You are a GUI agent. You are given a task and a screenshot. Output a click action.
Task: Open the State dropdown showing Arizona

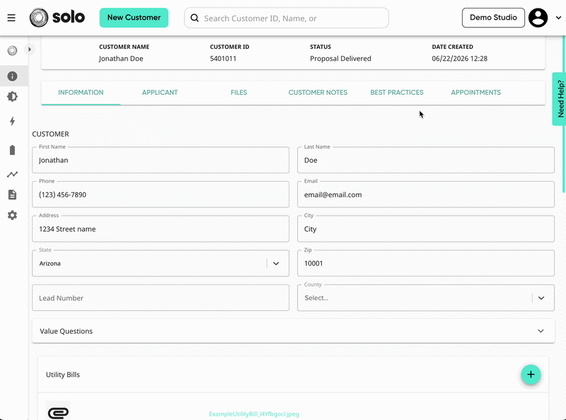161,263
